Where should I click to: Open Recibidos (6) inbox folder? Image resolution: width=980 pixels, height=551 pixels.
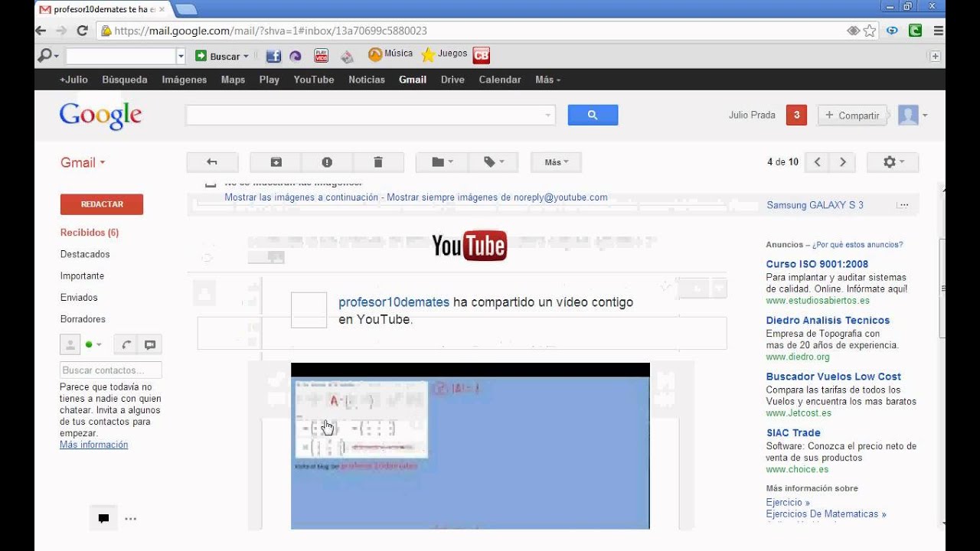click(x=90, y=233)
